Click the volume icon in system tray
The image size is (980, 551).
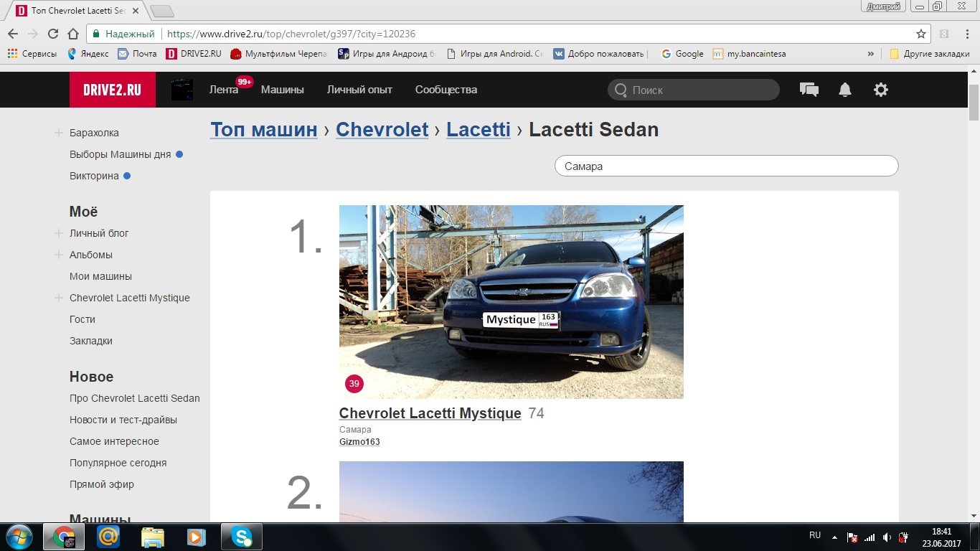pos(887,537)
